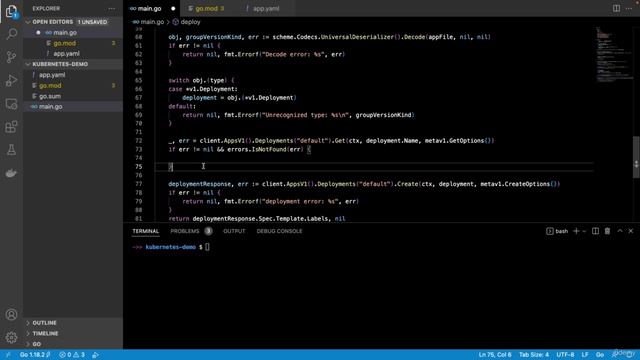Select the Debug Console panel tab
Screen dimensions: 640x360
tap(280, 231)
